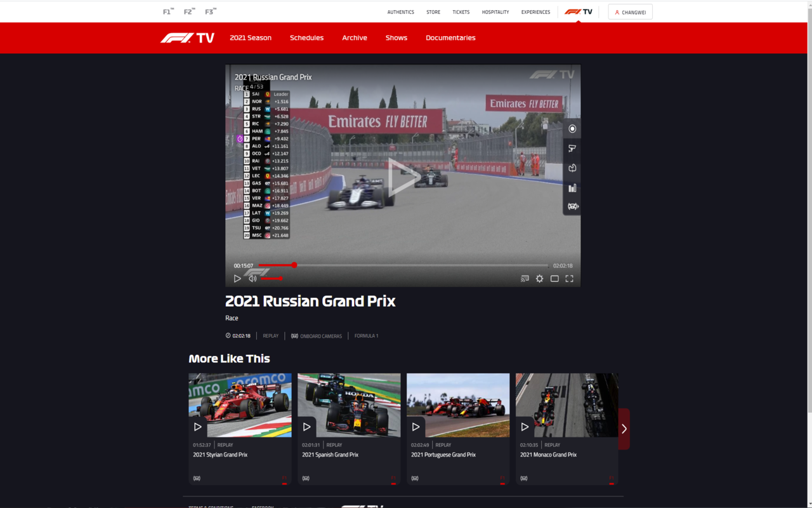Click the F1 TV tab in top bar

[578, 12]
